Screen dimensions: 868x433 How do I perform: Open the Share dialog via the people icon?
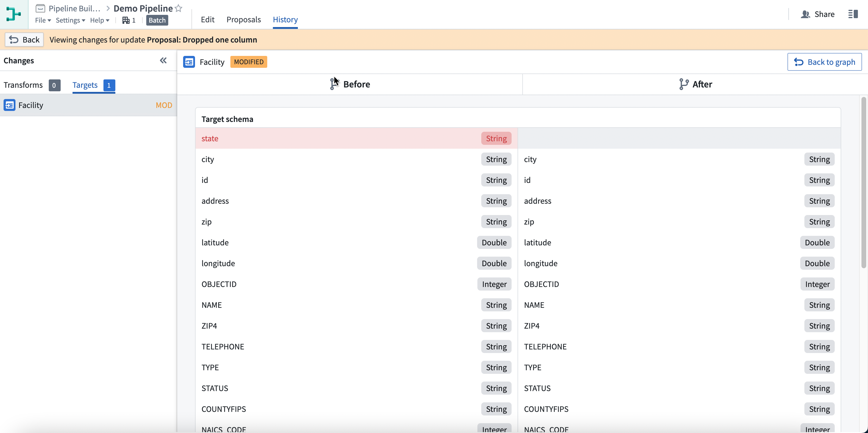(806, 14)
